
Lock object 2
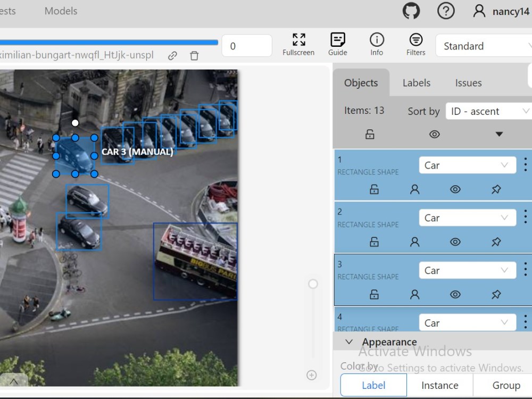[x=374, y=242]
